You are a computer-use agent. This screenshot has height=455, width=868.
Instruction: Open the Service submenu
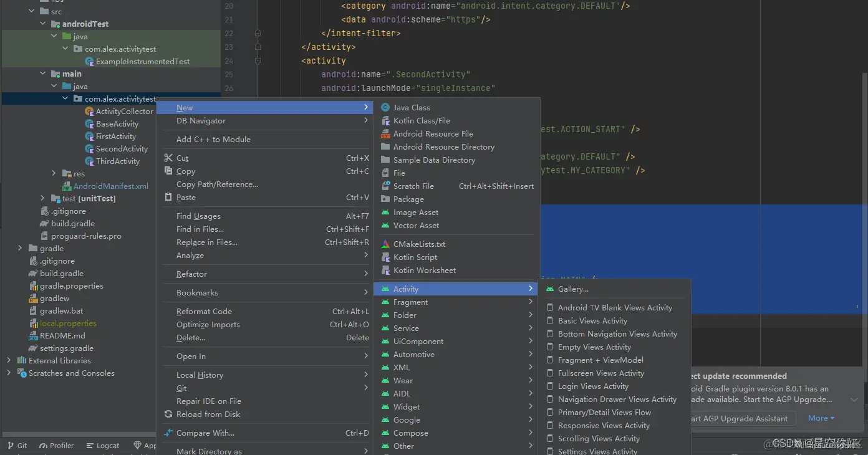[456, 328]
